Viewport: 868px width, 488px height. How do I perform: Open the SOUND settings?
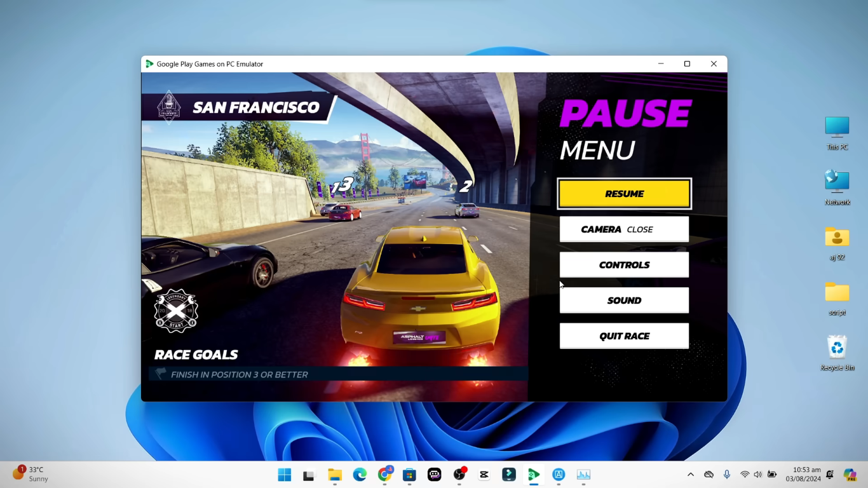[624, 301]
